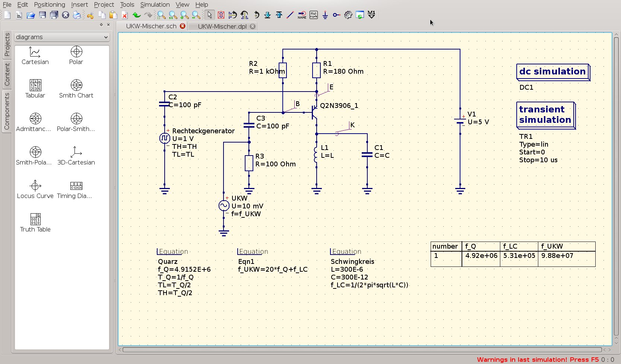Choose the Cartesian diagram item
The image size is (621, 364).
coord(35,55)
